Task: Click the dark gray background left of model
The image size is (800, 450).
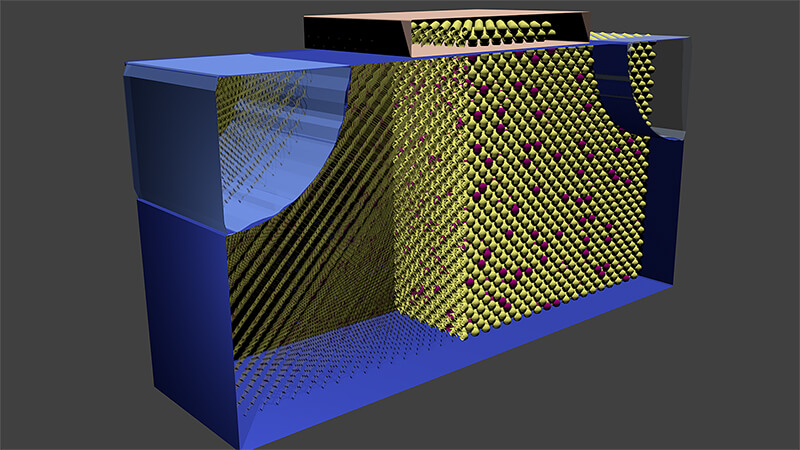Action: coord(60,250)
